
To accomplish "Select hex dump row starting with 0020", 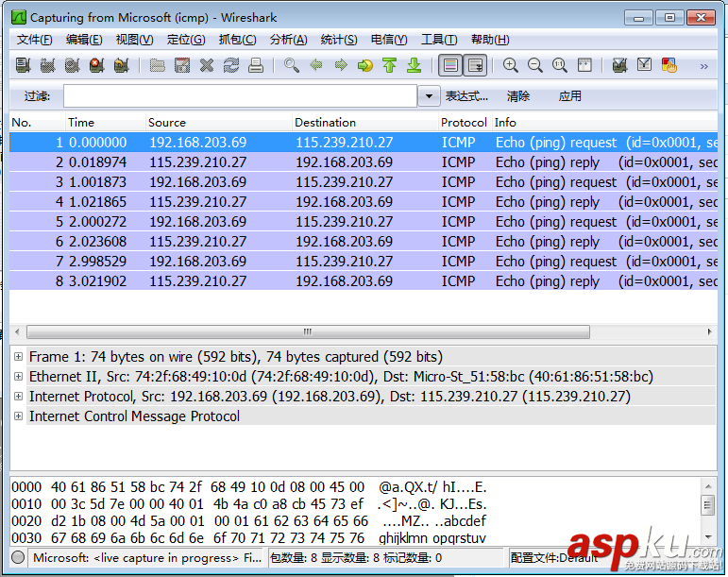I will coord(249,521).
